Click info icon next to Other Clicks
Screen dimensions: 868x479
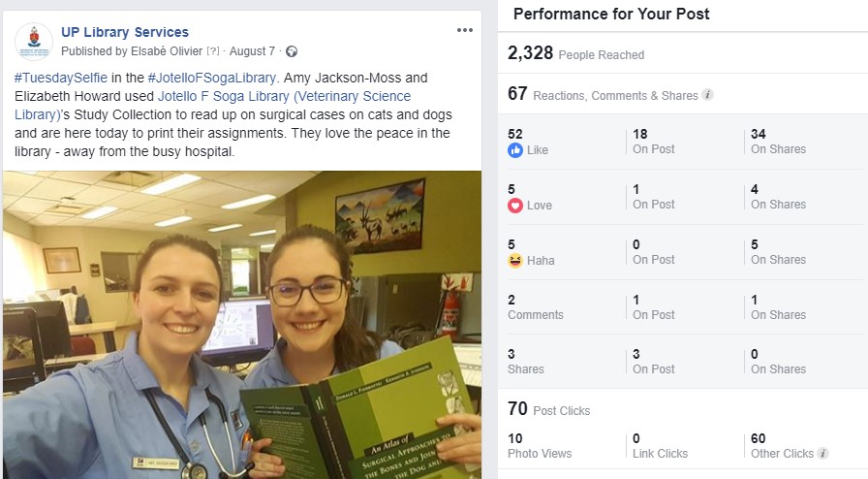point(823,453)
